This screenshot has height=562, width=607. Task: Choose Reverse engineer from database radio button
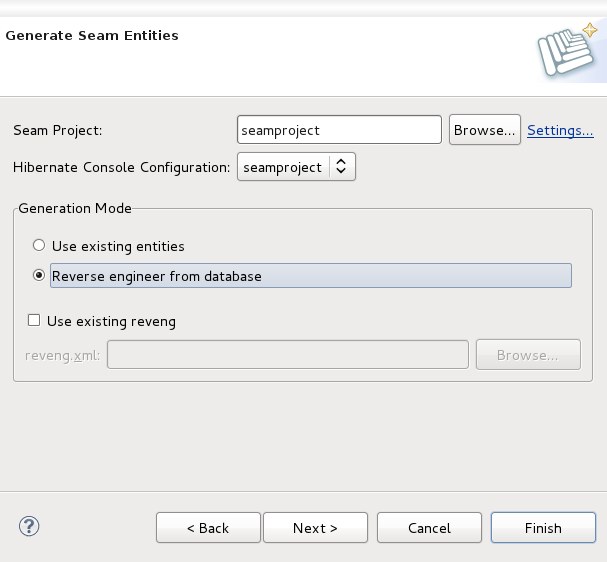[x=40, y=276]
